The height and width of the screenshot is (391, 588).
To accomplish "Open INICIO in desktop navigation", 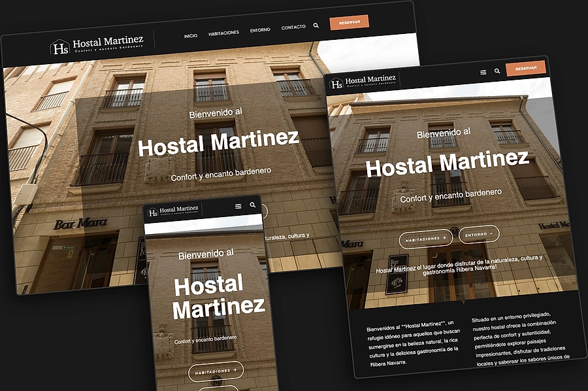I will (191, 36).
